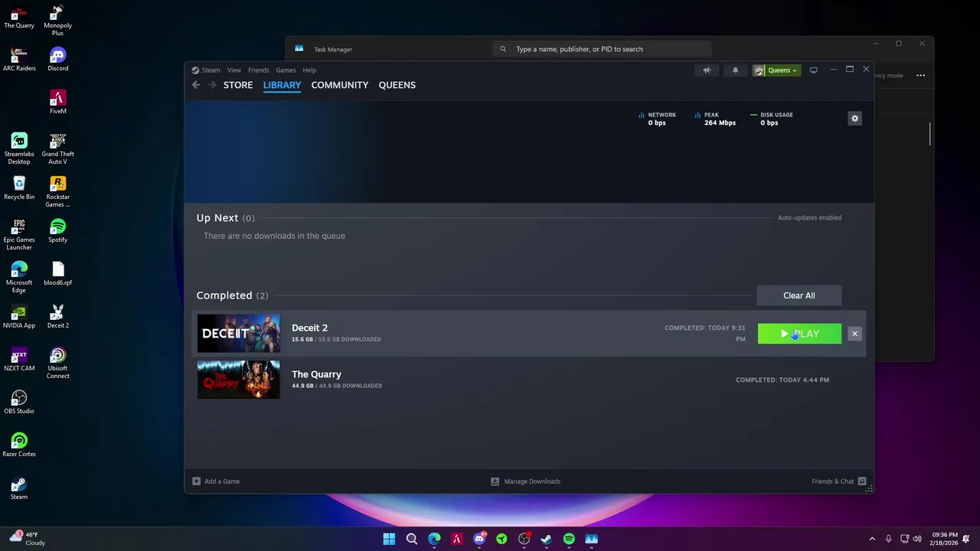
Task: Open Friends & Chat
Action: (838, 481)
